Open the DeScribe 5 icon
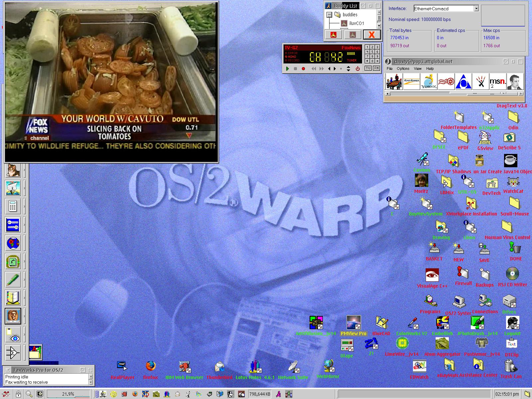This screenshot has height=399, width=532. [x=509, y=138]
